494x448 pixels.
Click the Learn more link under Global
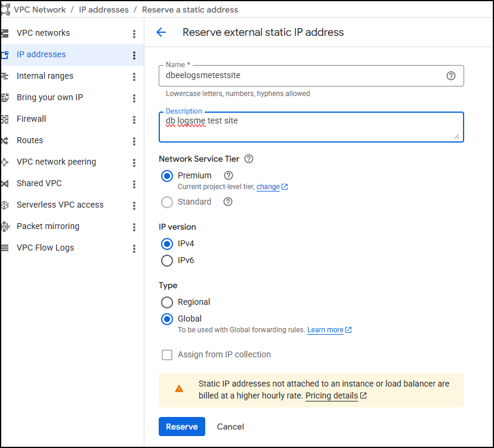325,330
